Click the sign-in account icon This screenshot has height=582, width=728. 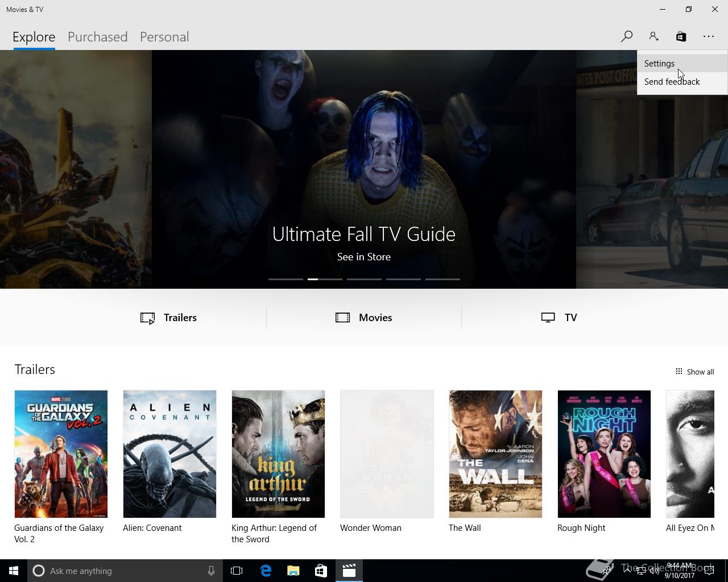click(x=653, y=36)
